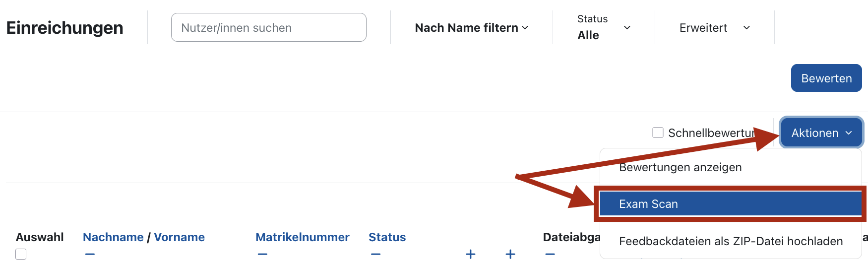This screenshot has width=868, height=268.
Task: Collapse the Dateiabgabe column minus icon
Action: point(550,255)
